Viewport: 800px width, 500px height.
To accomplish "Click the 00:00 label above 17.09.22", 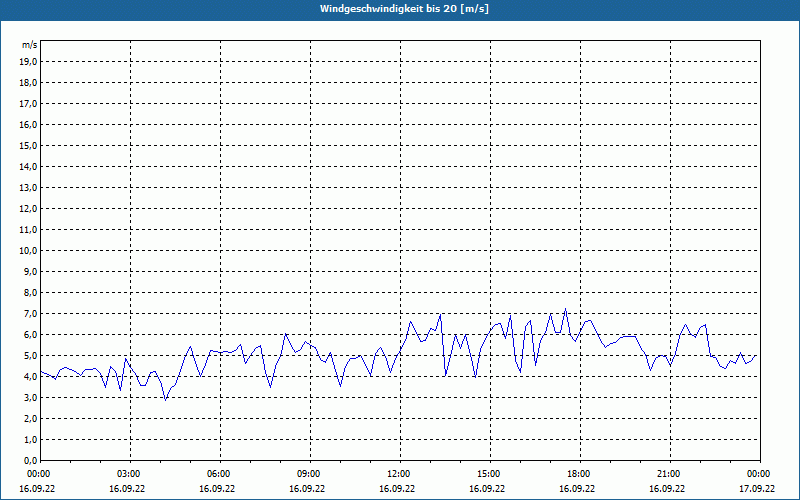I will click(760, 474).
